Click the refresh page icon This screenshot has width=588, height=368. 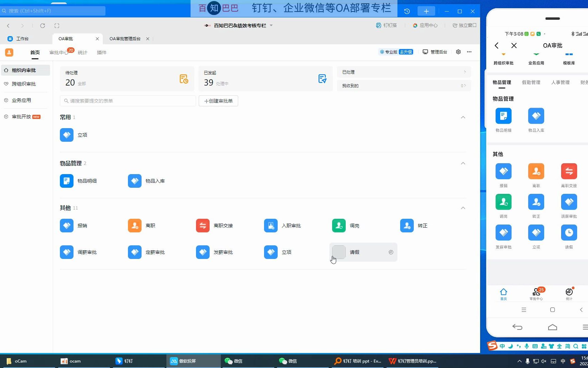(43, 26)
